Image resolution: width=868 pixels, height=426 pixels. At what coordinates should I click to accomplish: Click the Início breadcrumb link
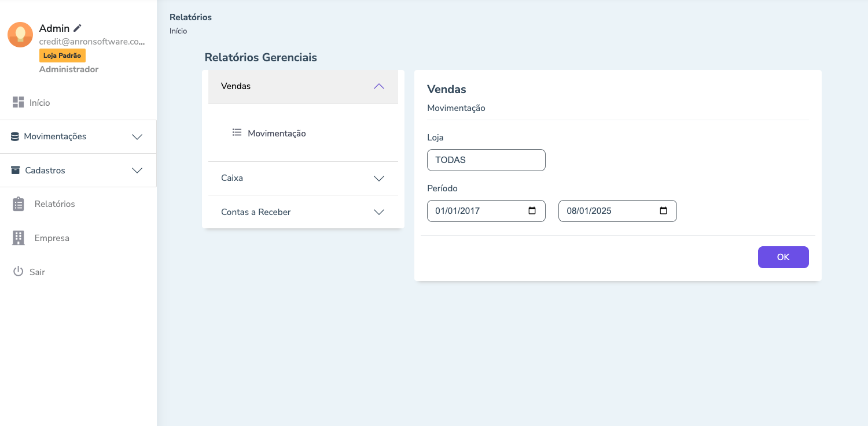coord(178,31)
